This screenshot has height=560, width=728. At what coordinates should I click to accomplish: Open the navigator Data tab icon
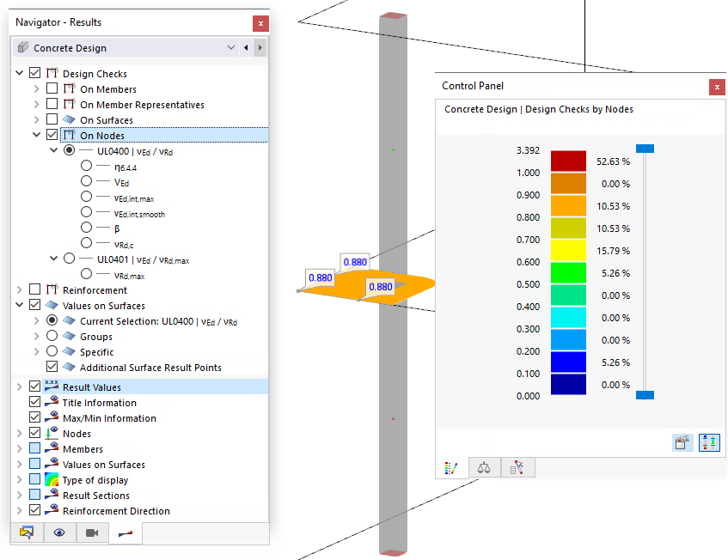[x=27, y=533]
